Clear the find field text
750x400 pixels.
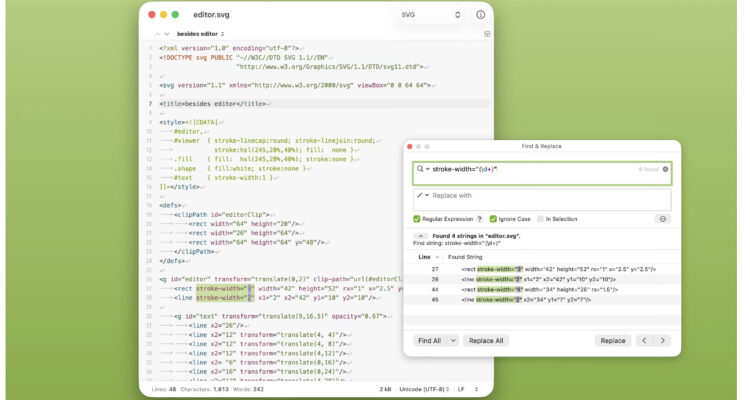[x=664, y=170]
